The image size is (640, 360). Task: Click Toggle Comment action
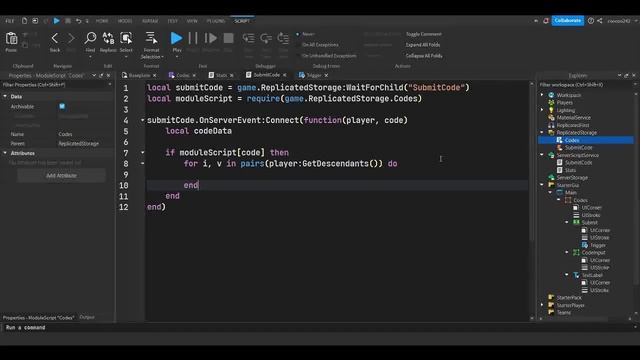(x=423, y=34)
